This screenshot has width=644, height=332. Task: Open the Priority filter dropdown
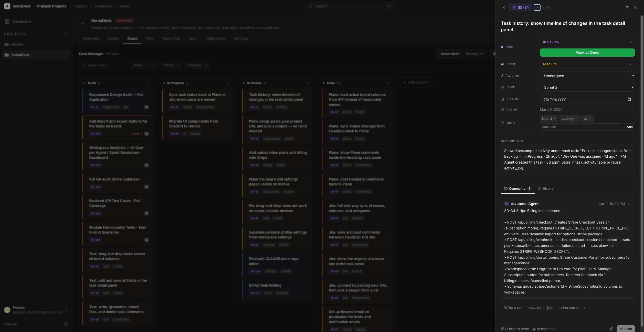(171, 65)
